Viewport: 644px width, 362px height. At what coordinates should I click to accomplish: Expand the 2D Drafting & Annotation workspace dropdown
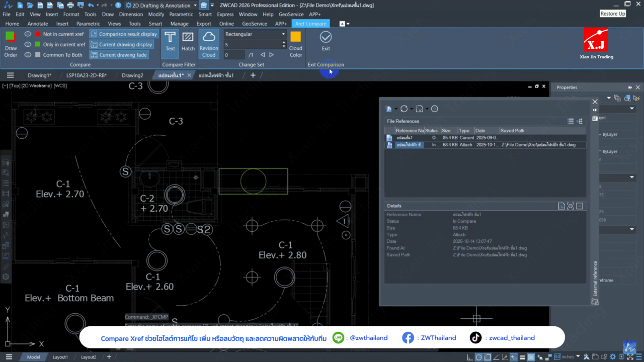195,6
